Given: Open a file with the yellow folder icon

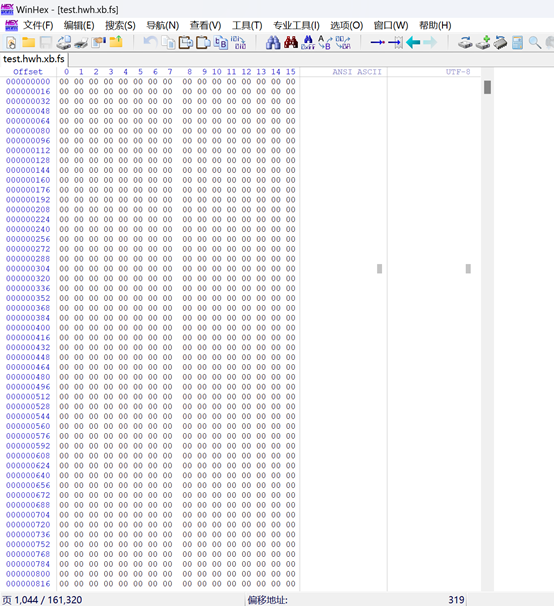Looking at the screenshot, I should click(x=28, y=42).
